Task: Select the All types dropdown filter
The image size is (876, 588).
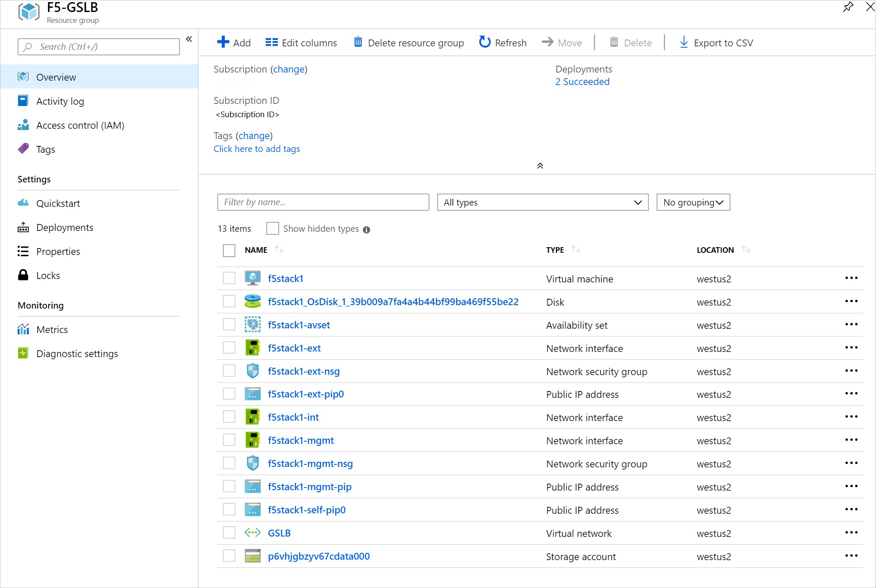Action: (541, 202)
